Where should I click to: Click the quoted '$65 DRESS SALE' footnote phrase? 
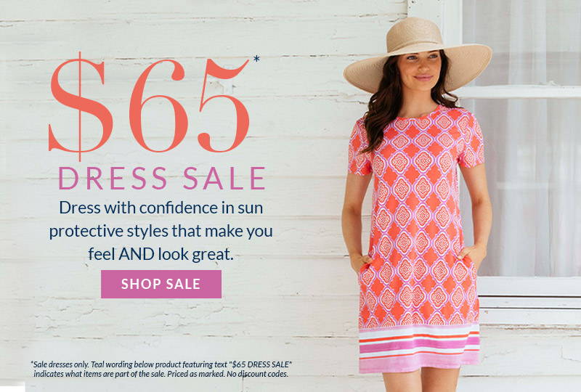(261, 364)
